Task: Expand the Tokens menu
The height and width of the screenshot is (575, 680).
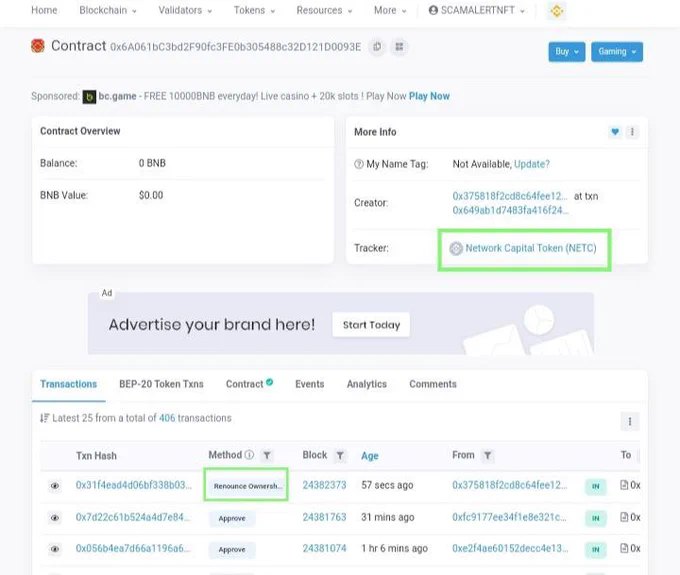Action: (x=254, y=10)
